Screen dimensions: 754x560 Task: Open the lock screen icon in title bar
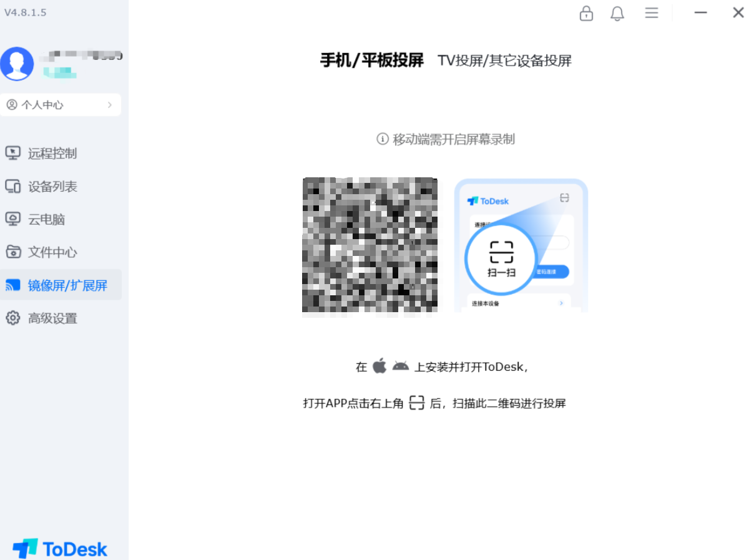586,13
